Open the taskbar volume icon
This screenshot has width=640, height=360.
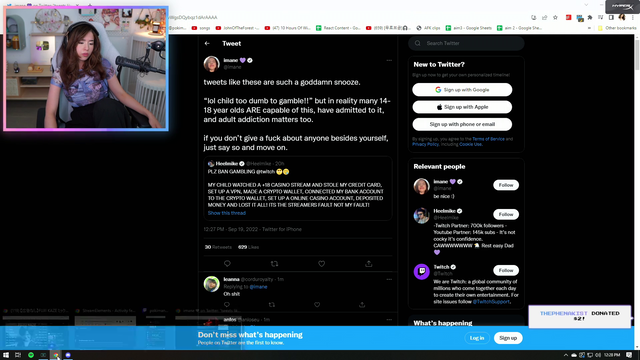tap(598, 355)
